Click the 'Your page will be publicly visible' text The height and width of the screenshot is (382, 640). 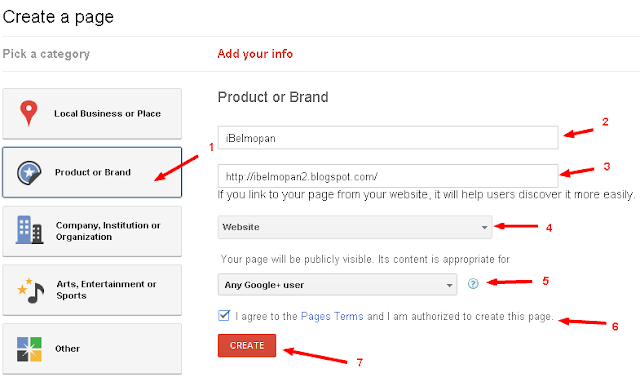(365, 259)
